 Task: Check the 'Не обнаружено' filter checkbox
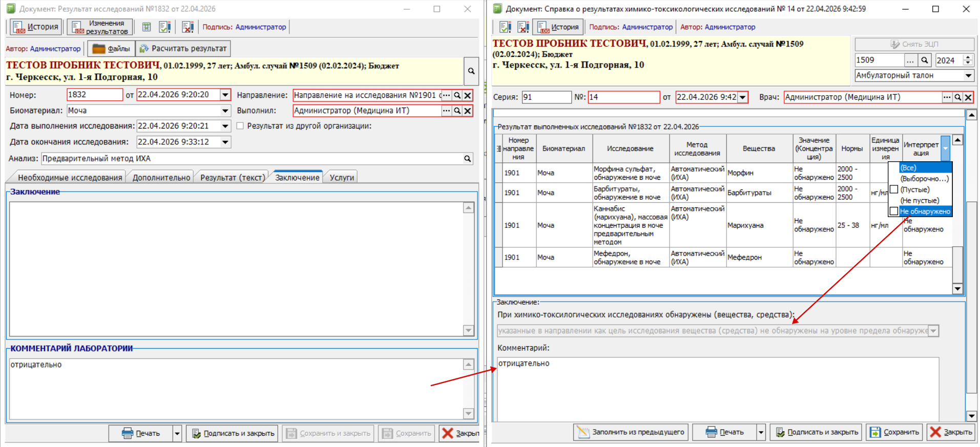(x=894, y=211)
